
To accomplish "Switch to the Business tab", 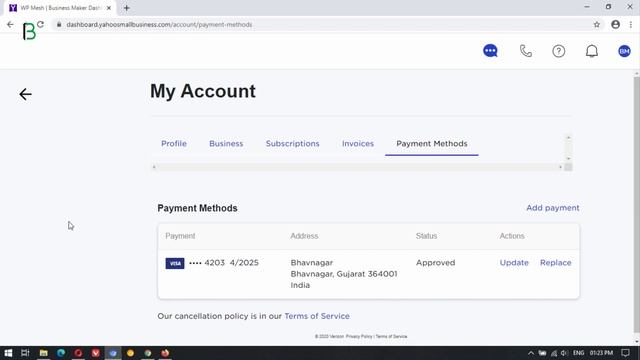I will click(226, 144).
